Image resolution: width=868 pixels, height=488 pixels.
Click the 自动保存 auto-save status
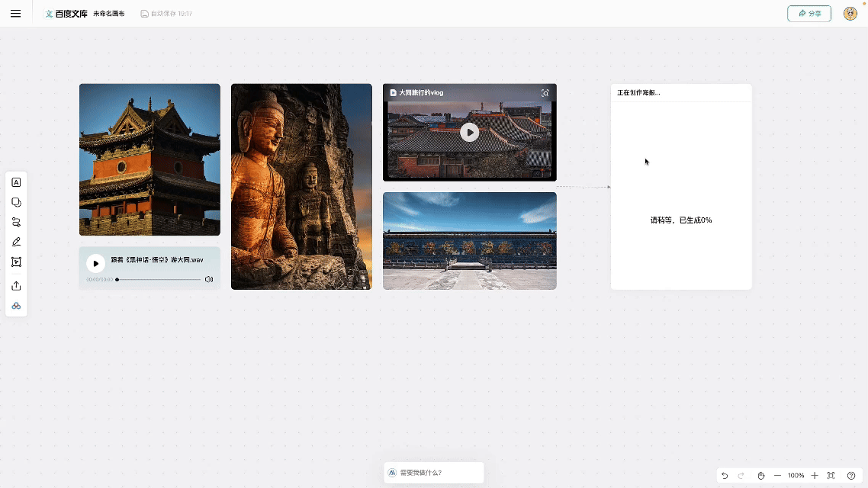(166, 13)
